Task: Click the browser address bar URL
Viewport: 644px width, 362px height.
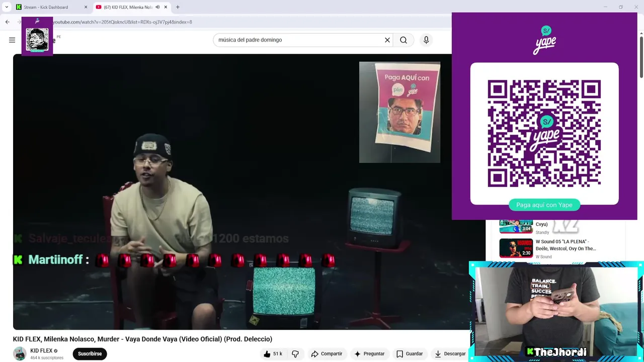Action: [122, 22]
